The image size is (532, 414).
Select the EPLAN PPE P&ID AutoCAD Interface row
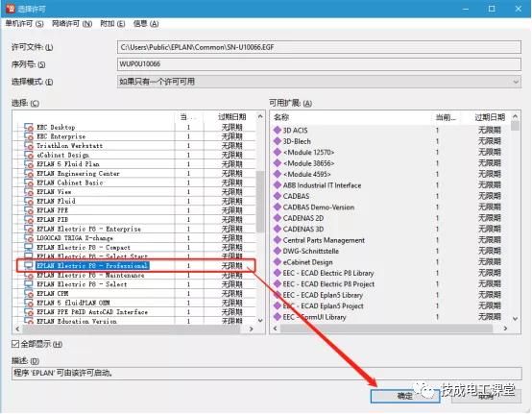(x=135, y=312)
